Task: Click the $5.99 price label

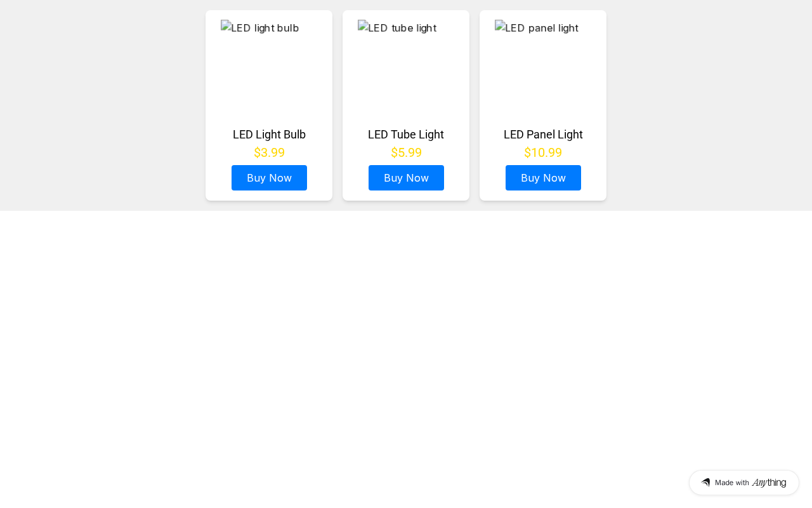Action: click(406, 153)
